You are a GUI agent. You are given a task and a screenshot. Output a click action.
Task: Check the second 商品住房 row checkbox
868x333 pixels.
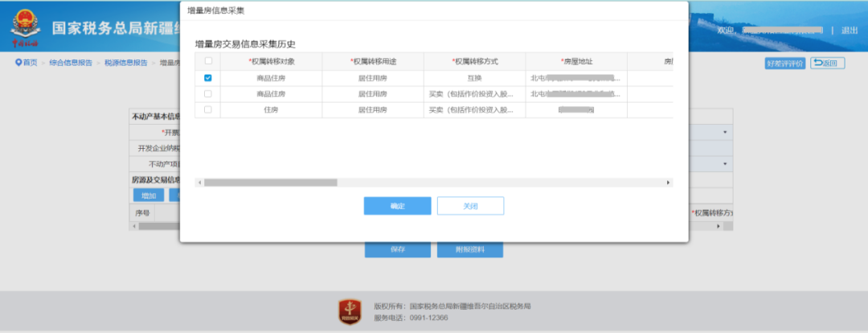[208, 94]
